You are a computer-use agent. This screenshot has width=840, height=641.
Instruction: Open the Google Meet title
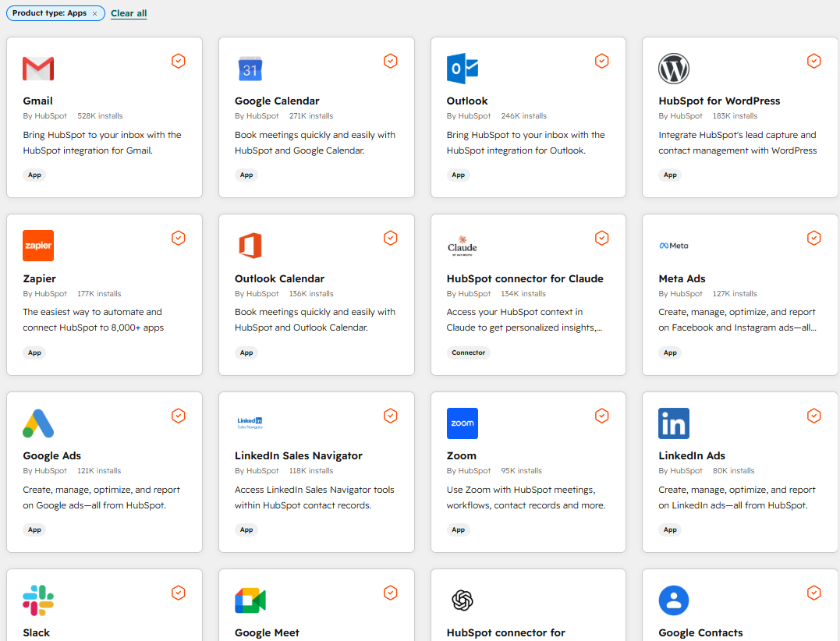point(267,632)
